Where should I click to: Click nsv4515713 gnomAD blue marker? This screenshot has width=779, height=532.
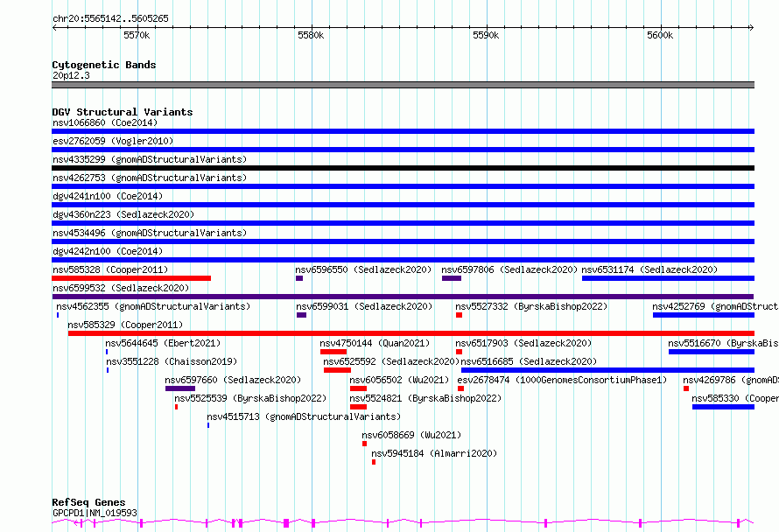(x=208, y=425)
